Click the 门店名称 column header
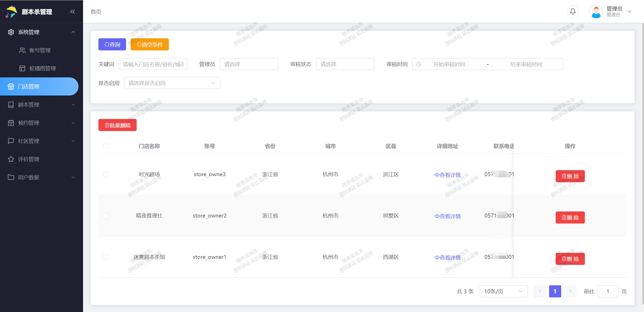Viewport: 644px width, 312px height. tap(149, 146)
